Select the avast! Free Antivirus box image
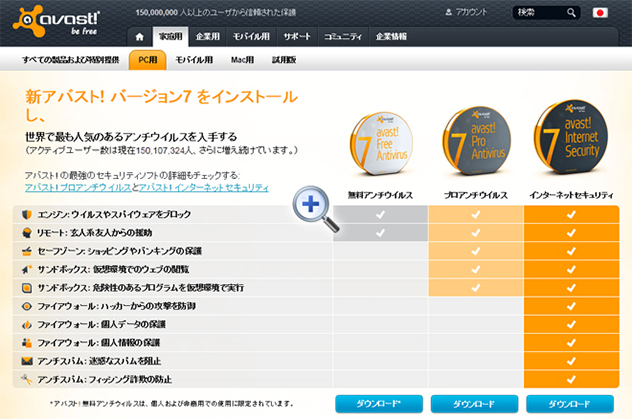 pos(380,143)
